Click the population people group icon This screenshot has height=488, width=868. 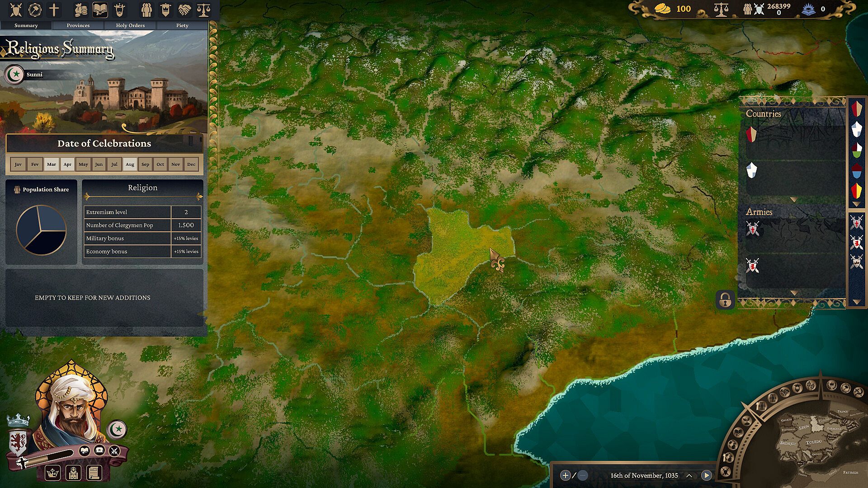click(x=146, y=9)
